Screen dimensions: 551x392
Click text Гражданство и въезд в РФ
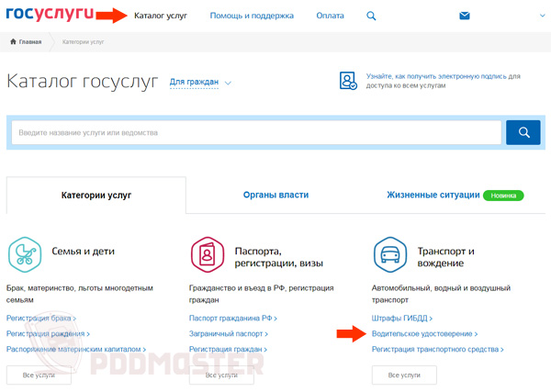(237, 288)
